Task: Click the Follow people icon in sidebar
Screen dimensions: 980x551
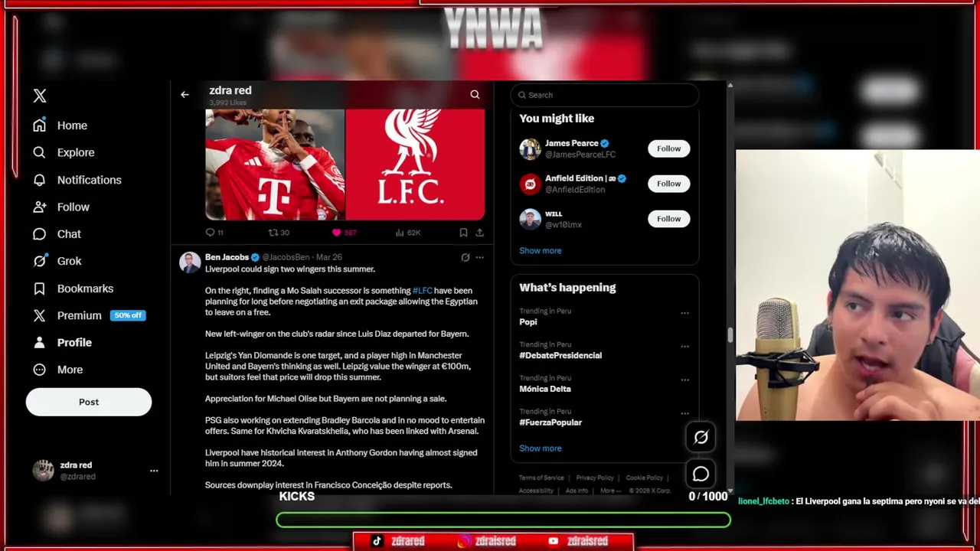Action: 40,207
